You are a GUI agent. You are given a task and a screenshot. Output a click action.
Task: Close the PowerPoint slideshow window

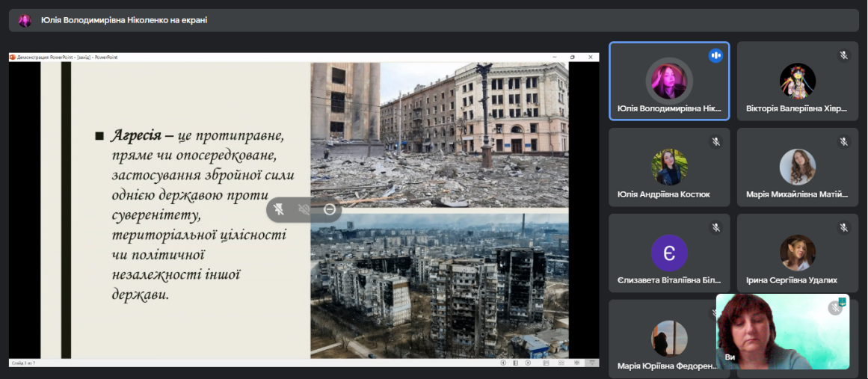tap(591, 57)
